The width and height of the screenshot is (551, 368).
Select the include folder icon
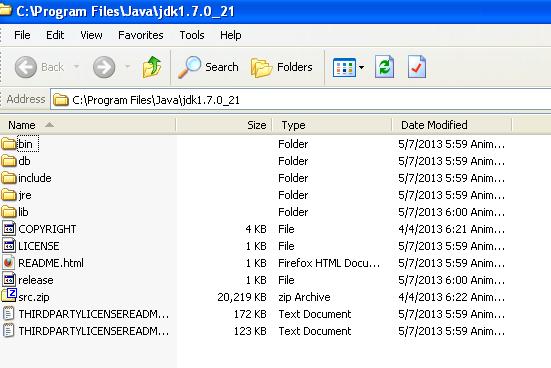pyautogui.click(x=8, y=178)
